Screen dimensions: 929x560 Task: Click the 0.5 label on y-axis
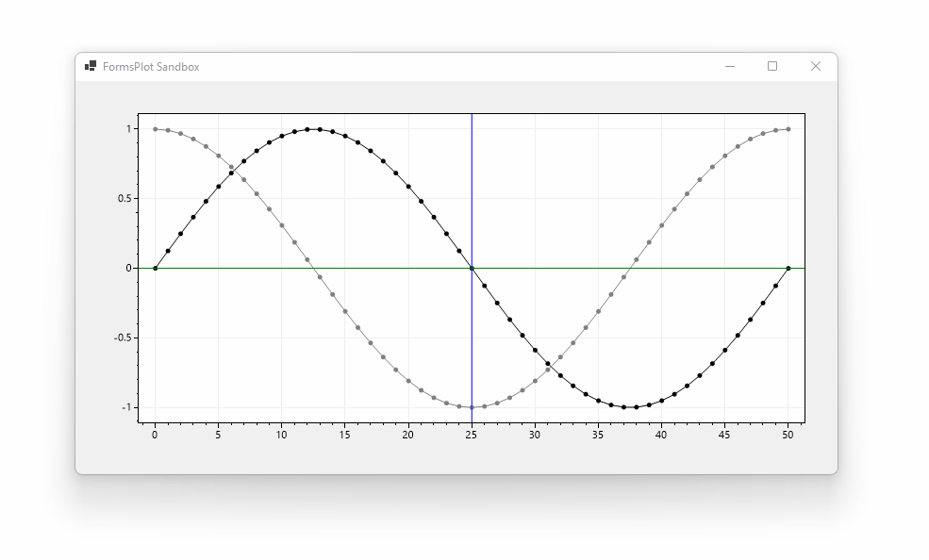124,198
